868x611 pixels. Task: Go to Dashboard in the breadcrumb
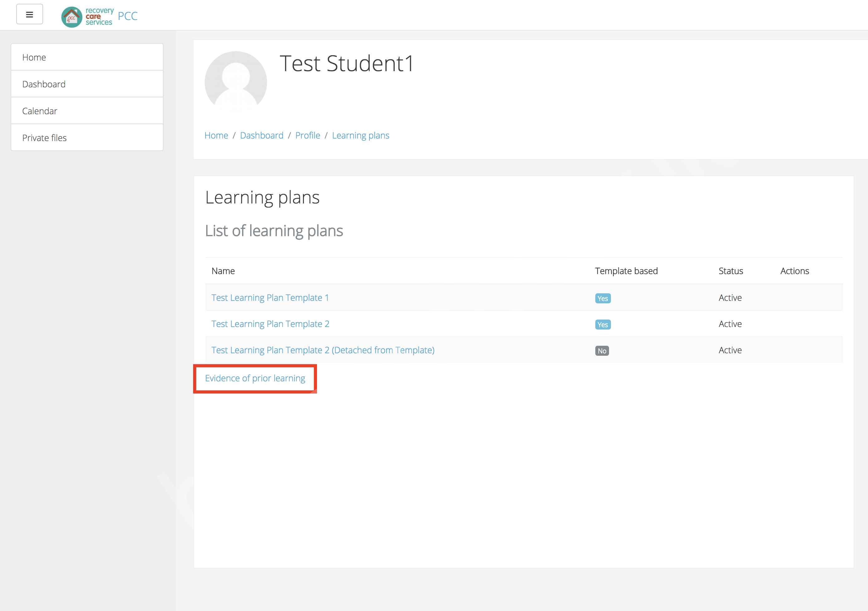click(x=261, y=135)
